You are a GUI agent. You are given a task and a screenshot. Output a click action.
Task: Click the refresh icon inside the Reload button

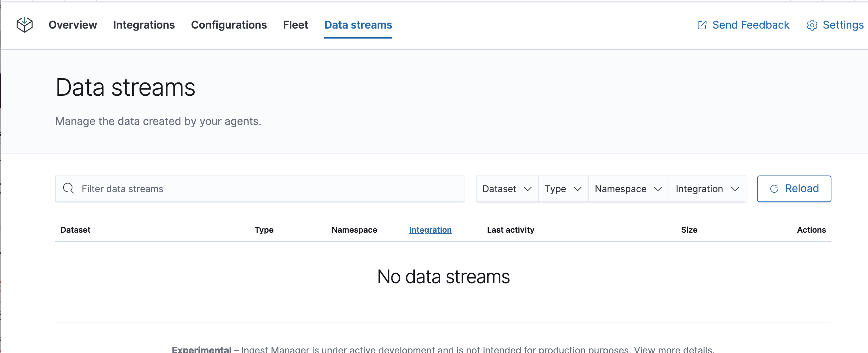774,188
